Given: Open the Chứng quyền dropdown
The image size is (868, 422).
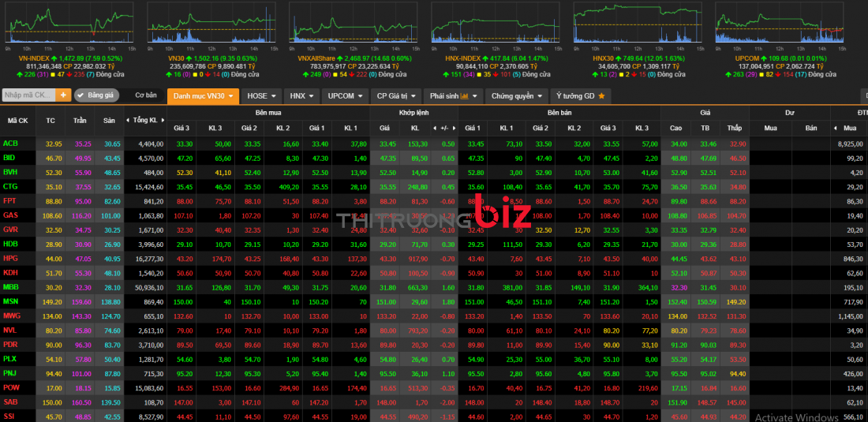Looking at the screenshot, I should 517,95.
